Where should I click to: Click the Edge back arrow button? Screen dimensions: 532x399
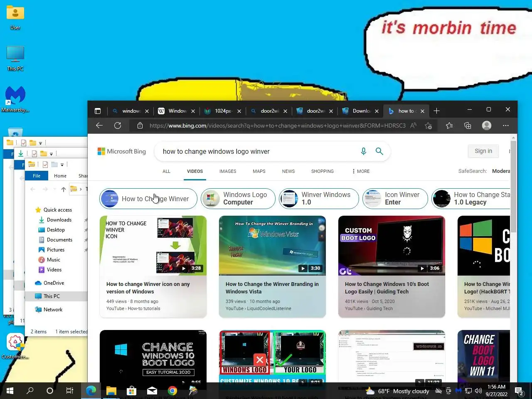pyautogui.click(x=99, y=126)
